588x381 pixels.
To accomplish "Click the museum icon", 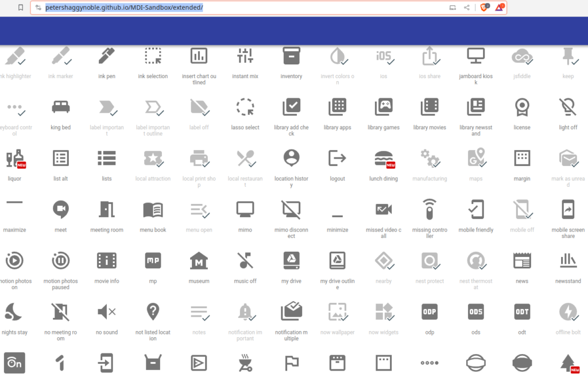I will (199, 260).
